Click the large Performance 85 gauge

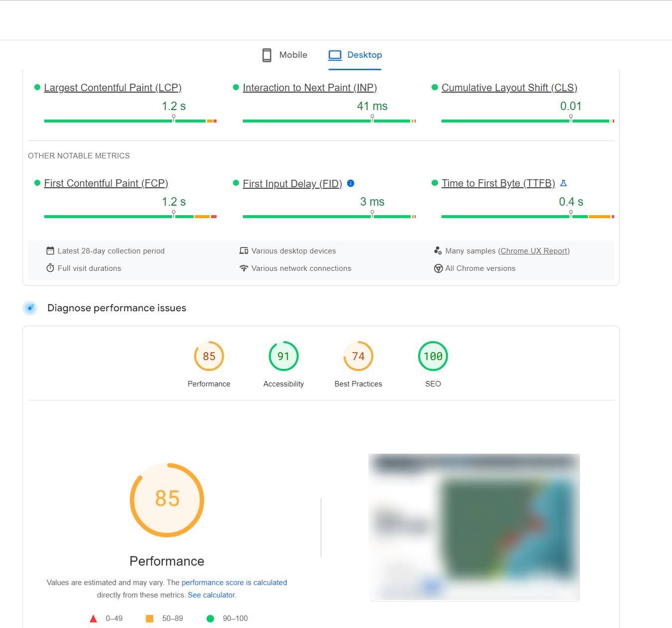(x=167, y=500)
